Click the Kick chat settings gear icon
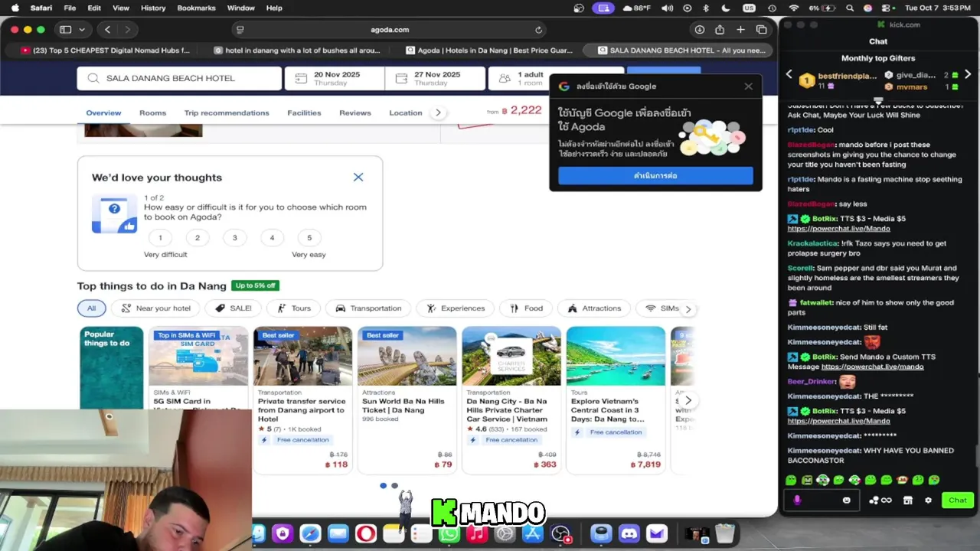The height and width of the screenshot is (551, 980). click(928, 500)
